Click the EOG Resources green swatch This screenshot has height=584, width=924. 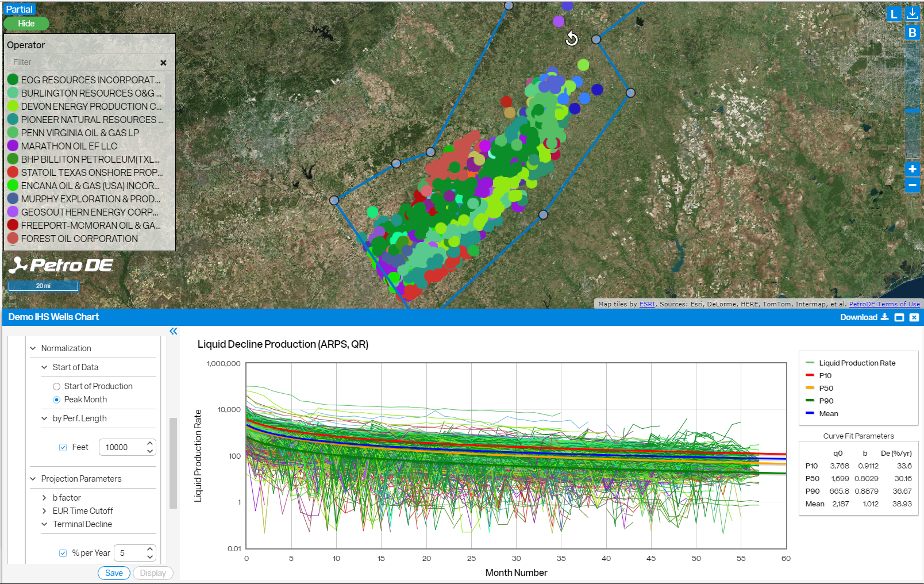(13, 80)
